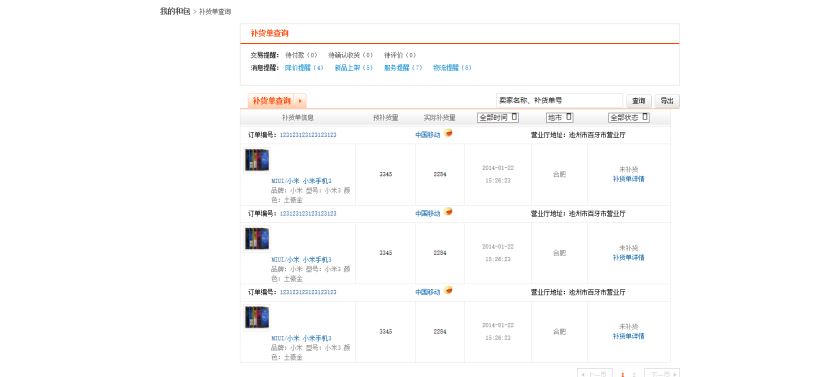Open 待确认收货 (0) transaction reminder
840x377 pixels.
(350, 55)
